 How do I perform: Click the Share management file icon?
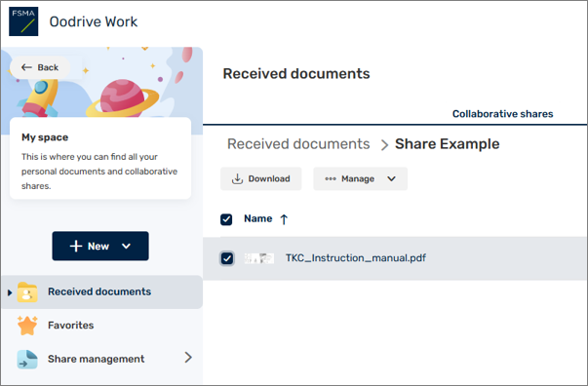coord(27,359)
